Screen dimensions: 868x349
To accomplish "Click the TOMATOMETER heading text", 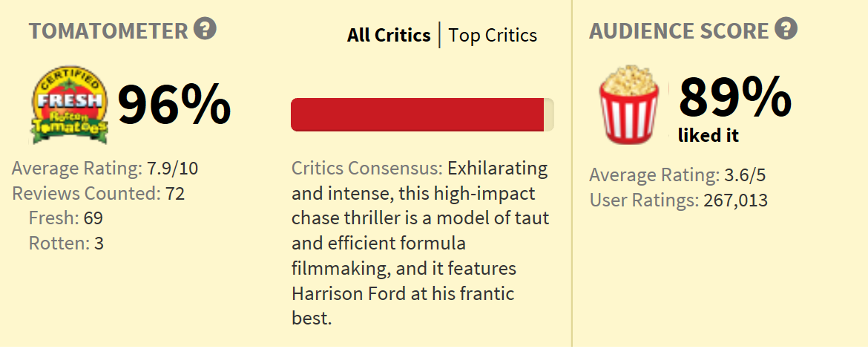I will tap(108, 31).
